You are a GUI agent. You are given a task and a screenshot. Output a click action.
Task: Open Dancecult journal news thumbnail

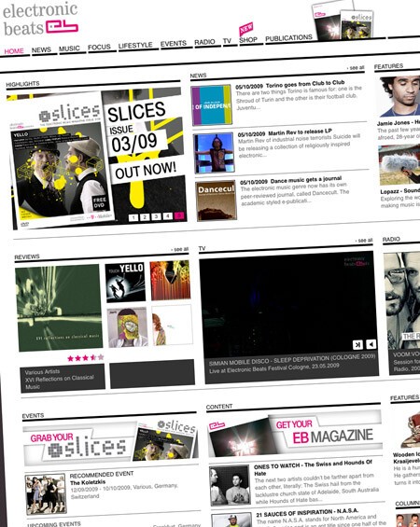216,201
